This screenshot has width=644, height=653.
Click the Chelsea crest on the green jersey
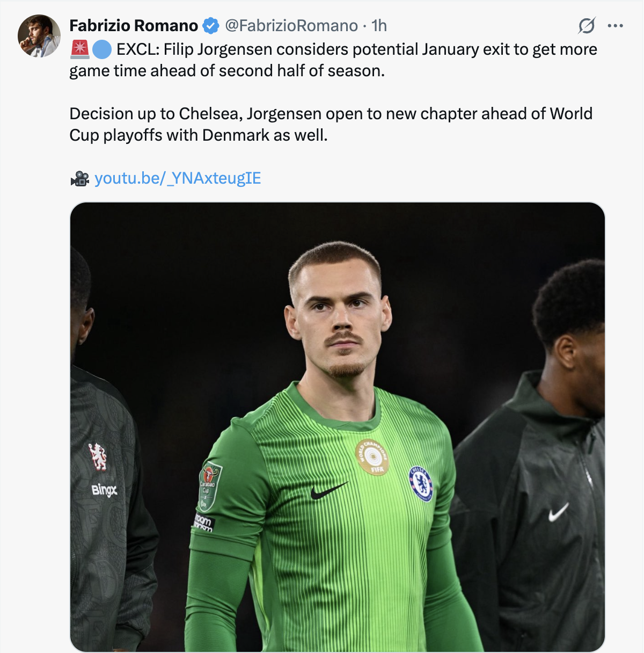click(421, 483)
